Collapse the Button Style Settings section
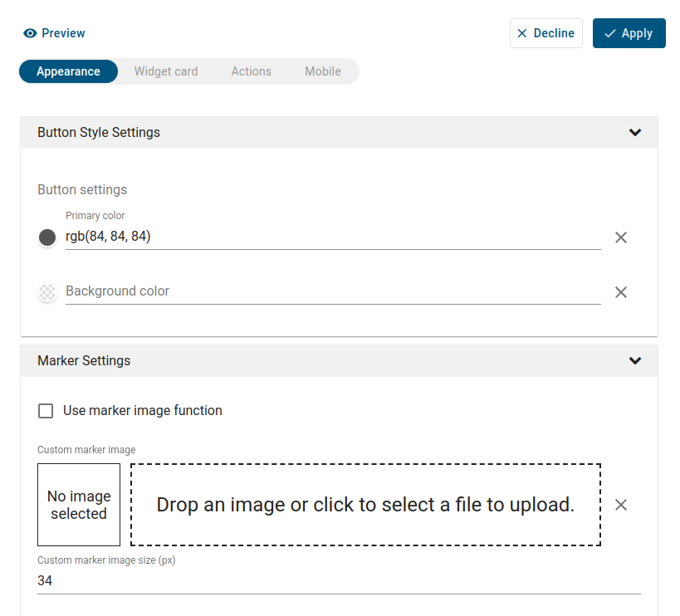 pyautogui.click(x=635, y=133)
